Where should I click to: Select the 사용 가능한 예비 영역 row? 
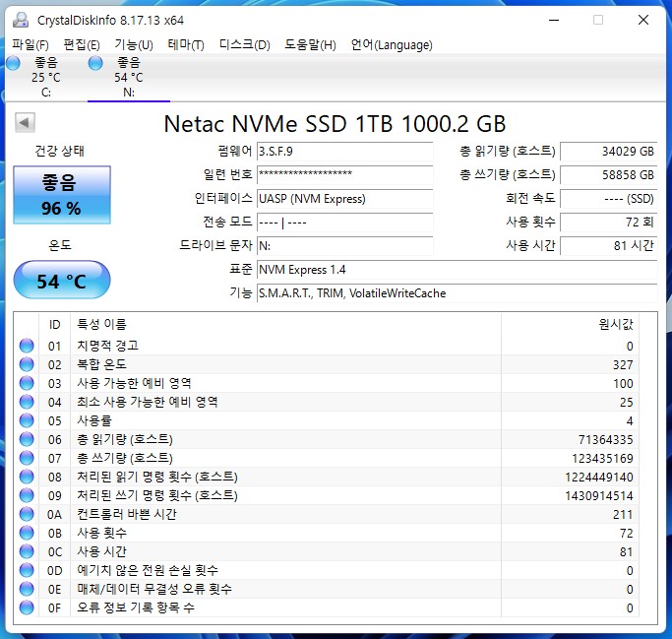(x=326, y=383)
